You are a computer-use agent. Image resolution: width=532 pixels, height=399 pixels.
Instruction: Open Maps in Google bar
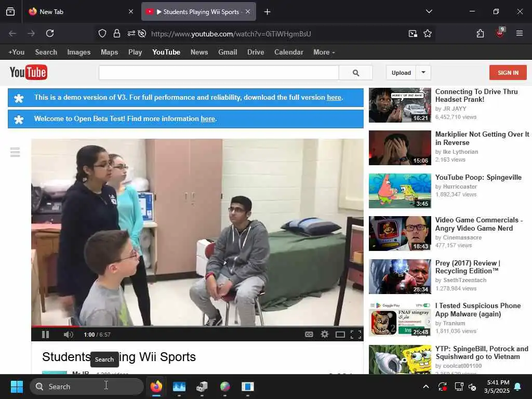[x=109, y=52]
